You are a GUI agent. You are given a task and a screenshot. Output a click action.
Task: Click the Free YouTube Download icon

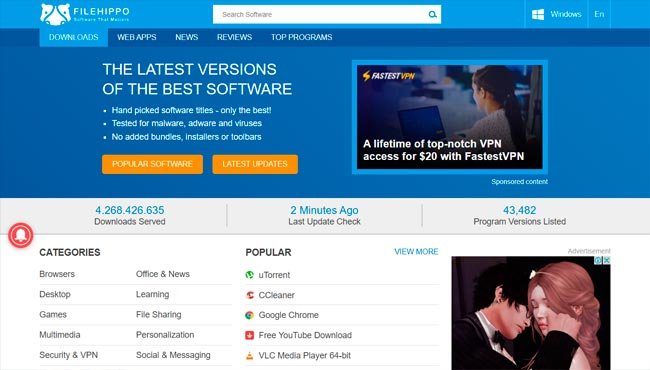(249, 335)
